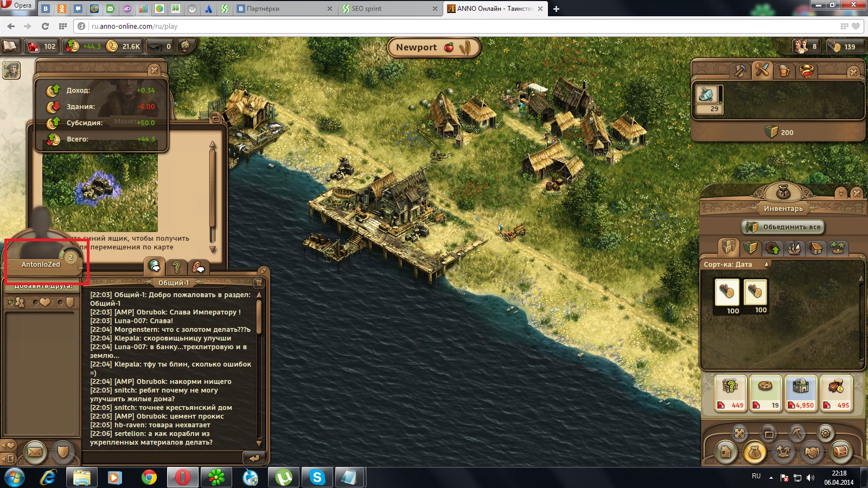Image resolution: width=868 pixels, height=488 pixels.
Task: Open the mail envelope icon
Action: (35, 451)
